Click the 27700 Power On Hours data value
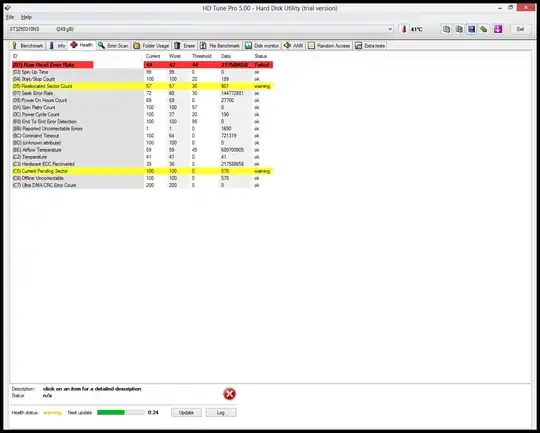The width and height of the screenshot is (540, 433). point(227,100)
